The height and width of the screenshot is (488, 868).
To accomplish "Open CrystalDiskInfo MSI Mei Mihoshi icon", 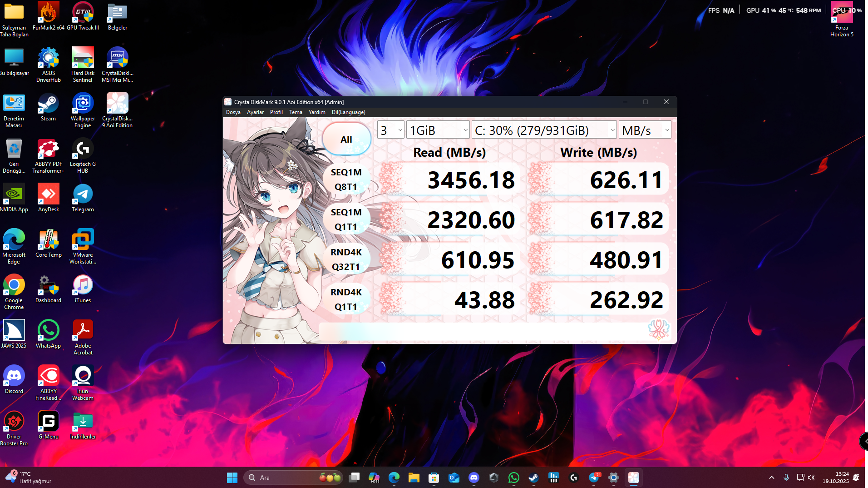I will [x=117, y=65].
